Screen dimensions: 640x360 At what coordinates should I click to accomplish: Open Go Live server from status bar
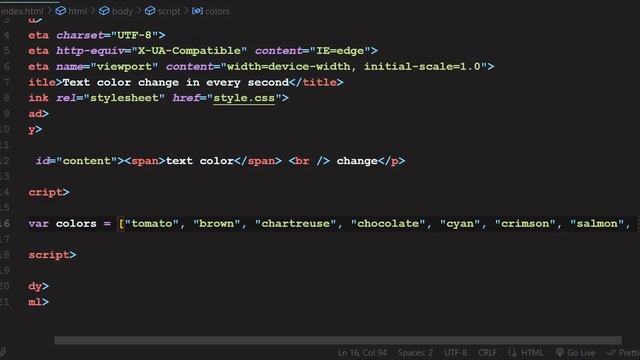click(576, 353)
